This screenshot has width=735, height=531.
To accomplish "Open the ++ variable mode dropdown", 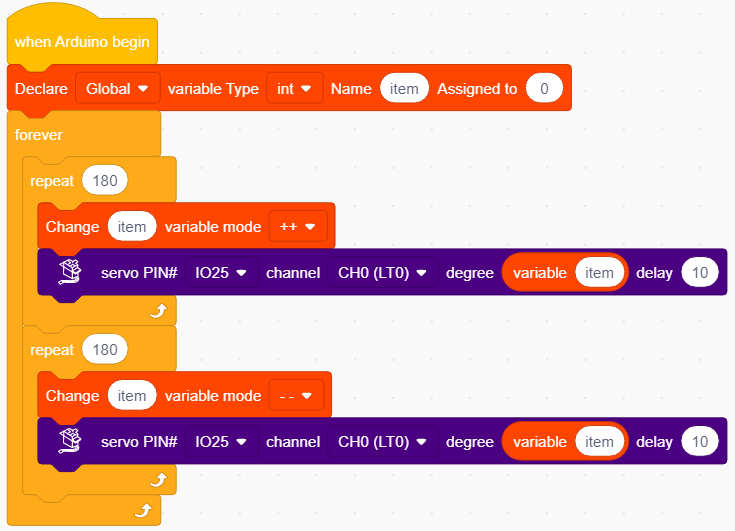I will pyautogui.click(x=298, y=226).
